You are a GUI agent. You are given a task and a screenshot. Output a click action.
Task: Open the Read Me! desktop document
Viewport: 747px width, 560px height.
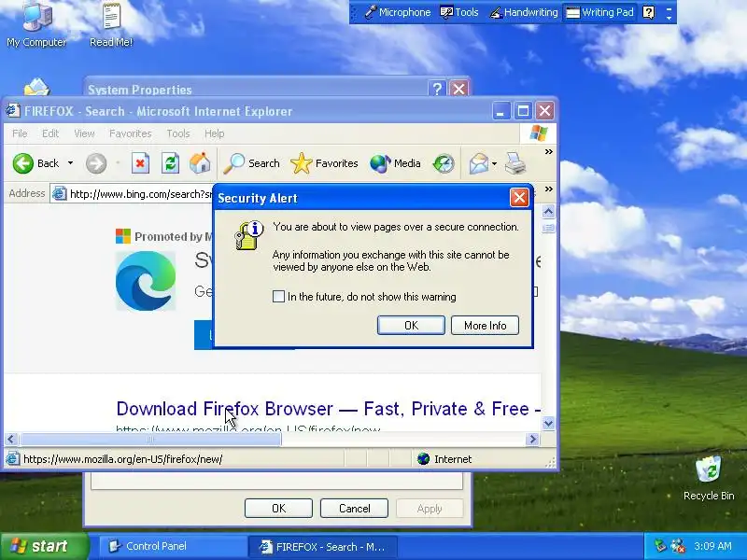click(111, 25)
